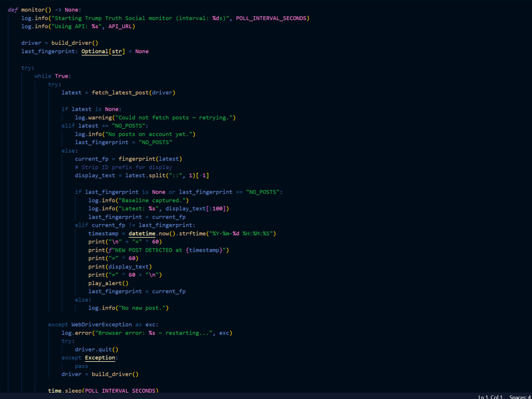Image resolution: width=532 pixels, height=399 pixels.
Task: Click the play_alert() call
Action: 108,284
